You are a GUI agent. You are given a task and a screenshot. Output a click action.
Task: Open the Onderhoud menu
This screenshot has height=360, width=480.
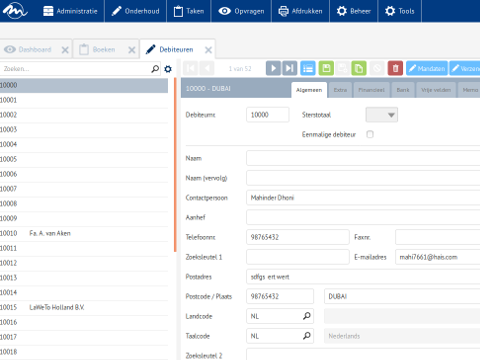click(x=135, y=11)
